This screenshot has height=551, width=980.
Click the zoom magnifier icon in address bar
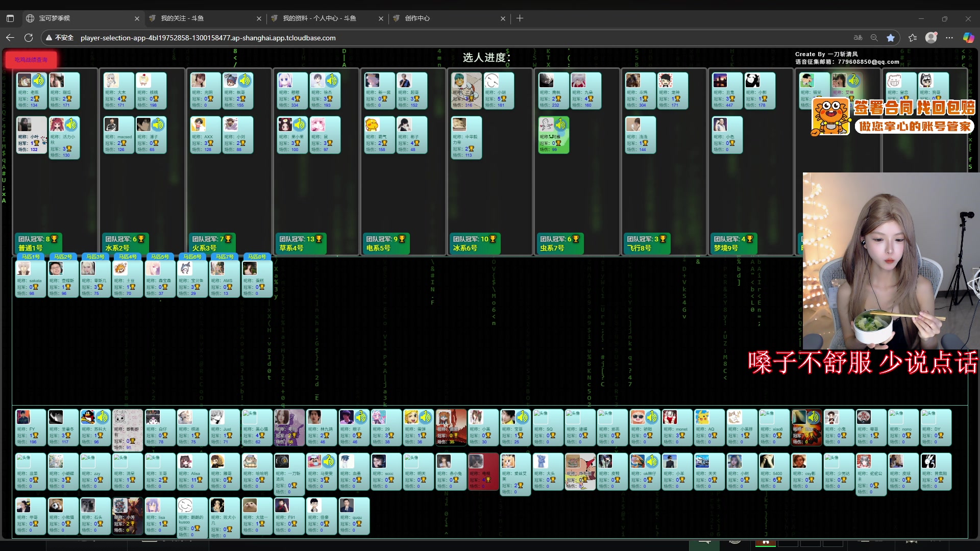coord(874,38)
